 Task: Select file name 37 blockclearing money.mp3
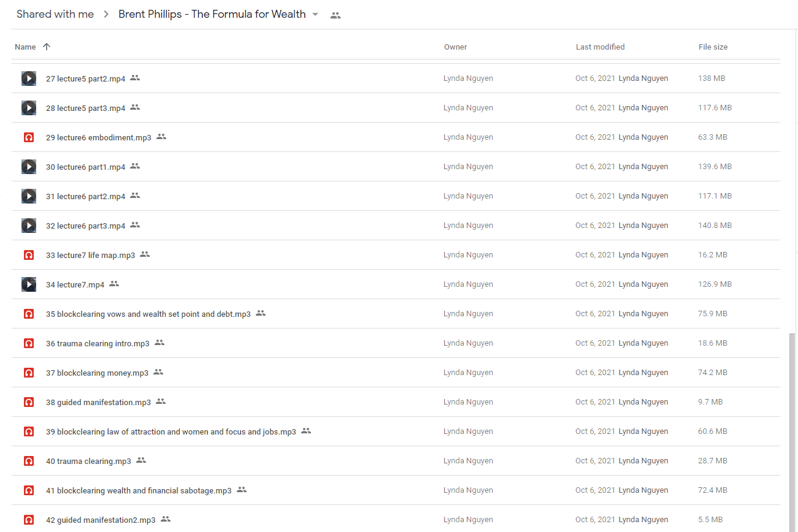[x=98, y=373]
